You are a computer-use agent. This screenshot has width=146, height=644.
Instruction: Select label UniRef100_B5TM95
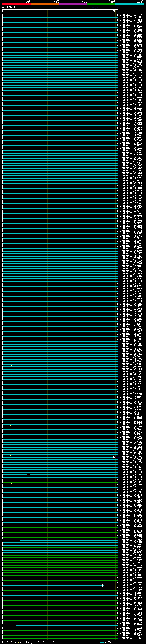click(131, 50)
